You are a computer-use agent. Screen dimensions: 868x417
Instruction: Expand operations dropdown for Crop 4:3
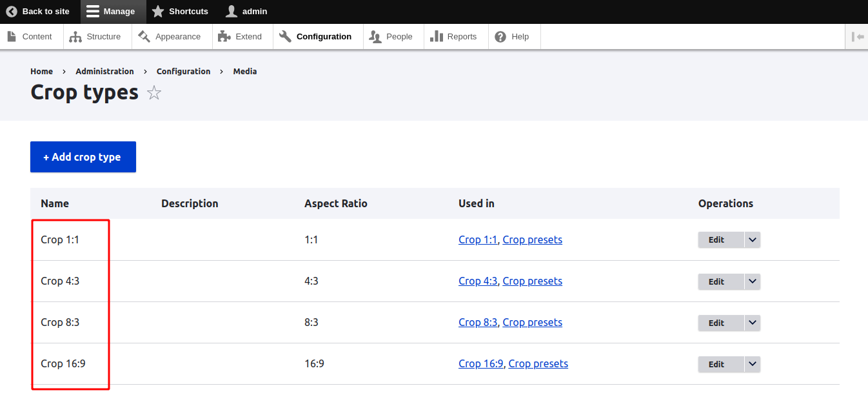point(752,281)
